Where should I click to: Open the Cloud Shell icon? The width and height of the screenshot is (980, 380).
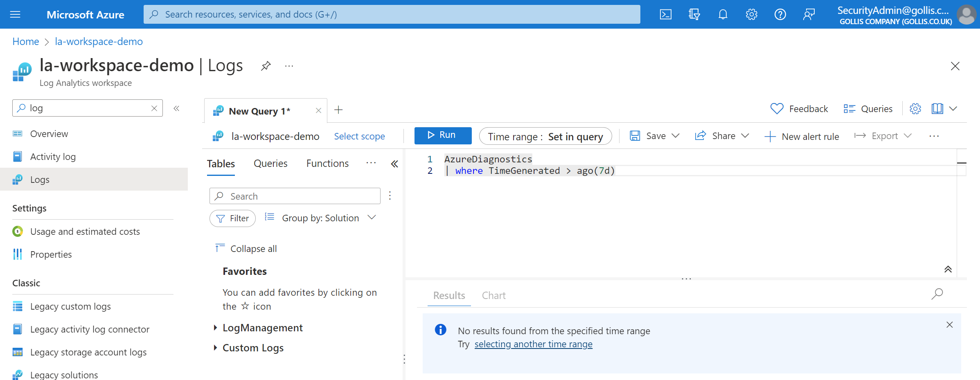(x=665, y=15)
